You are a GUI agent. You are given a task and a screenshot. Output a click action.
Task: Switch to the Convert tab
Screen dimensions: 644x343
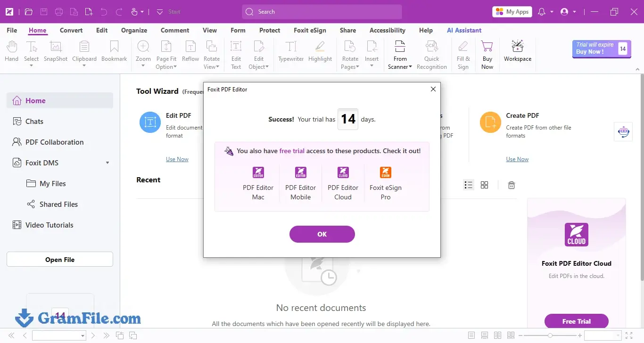(x=71, y=30)
